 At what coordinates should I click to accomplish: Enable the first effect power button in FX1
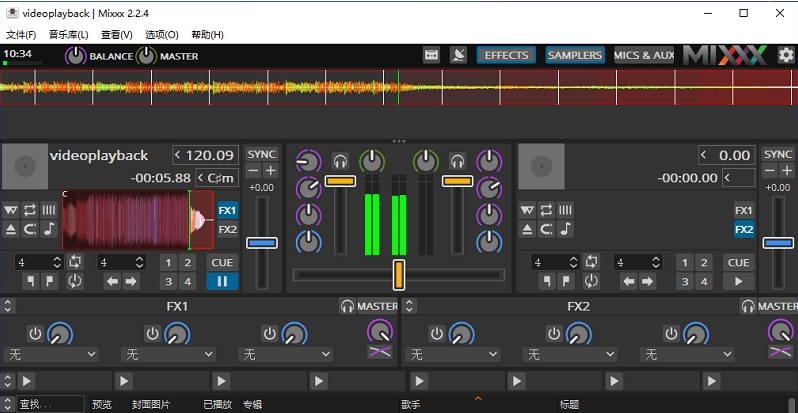pyautogui.click(x=35, y=333)
